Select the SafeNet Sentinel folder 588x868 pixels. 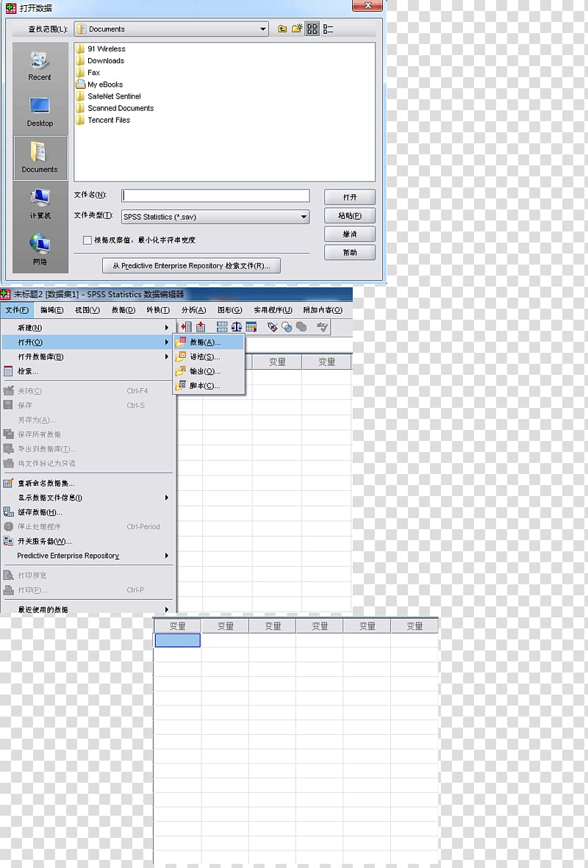[109, 96]
